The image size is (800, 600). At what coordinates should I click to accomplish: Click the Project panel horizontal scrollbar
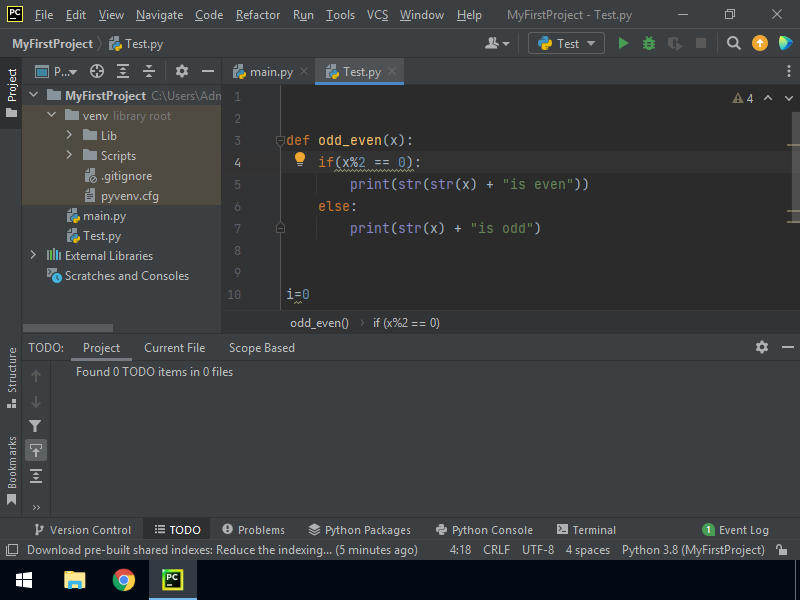click(x=68, y=327)
